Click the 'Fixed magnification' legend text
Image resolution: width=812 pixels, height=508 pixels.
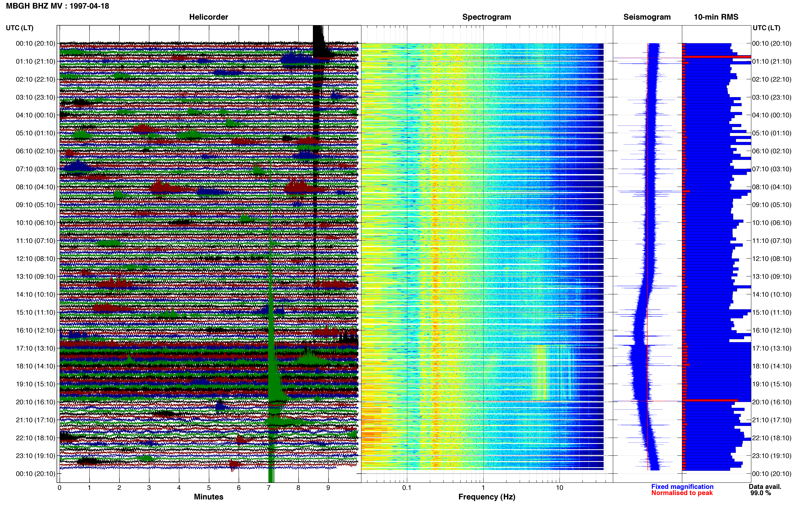[682, 486]
